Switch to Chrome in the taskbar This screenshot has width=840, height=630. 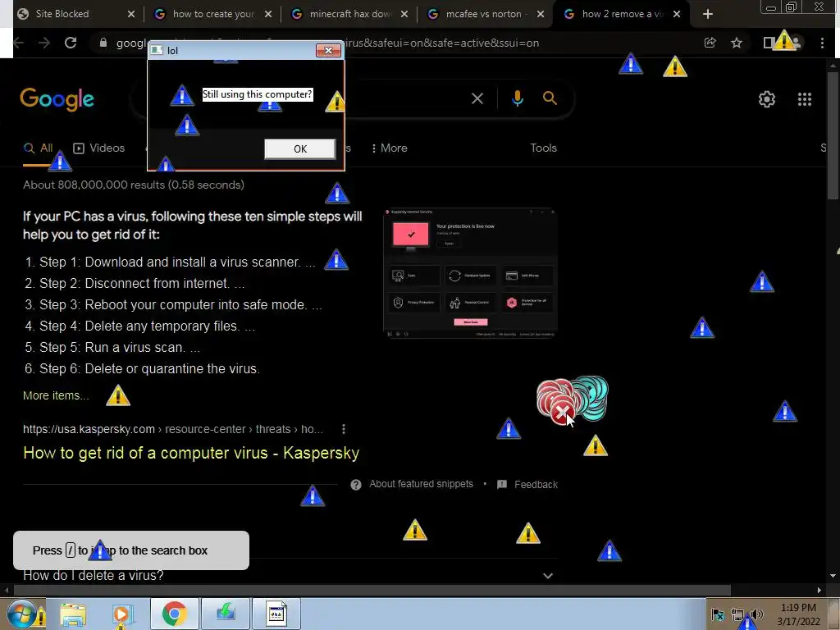[x=174, y=614]
